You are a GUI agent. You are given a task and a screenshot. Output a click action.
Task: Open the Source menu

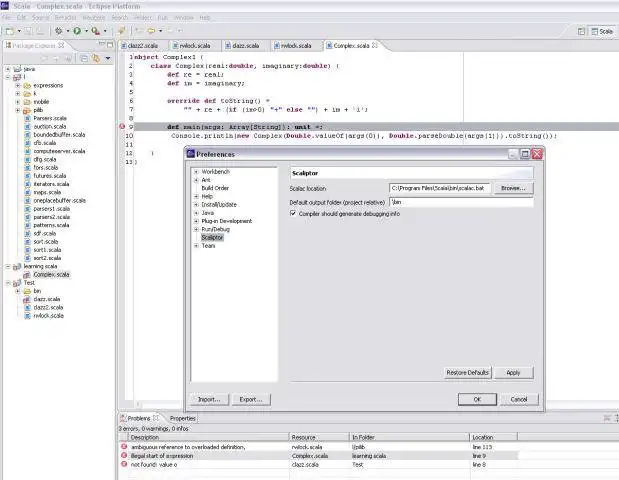(x=41, y=18)
